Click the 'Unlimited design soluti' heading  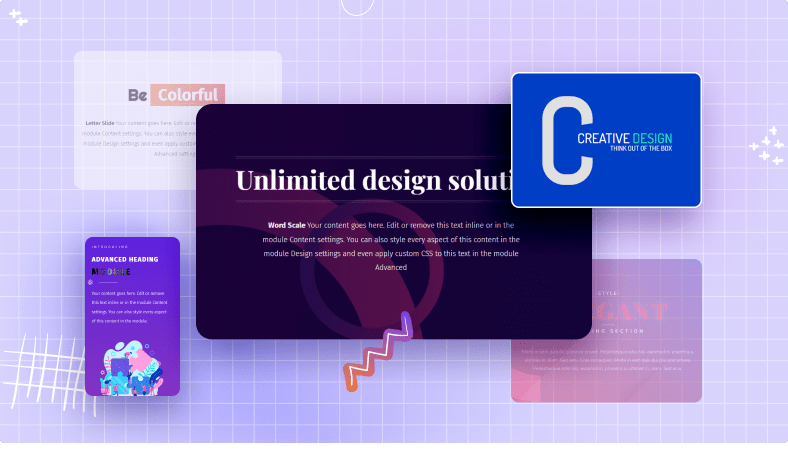click(373, 180)
